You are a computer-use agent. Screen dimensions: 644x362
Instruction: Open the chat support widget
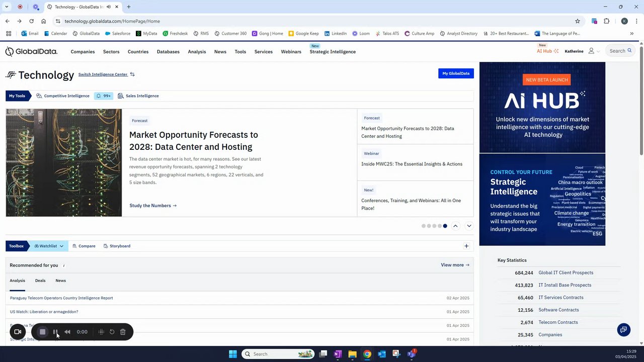(623, 330)
